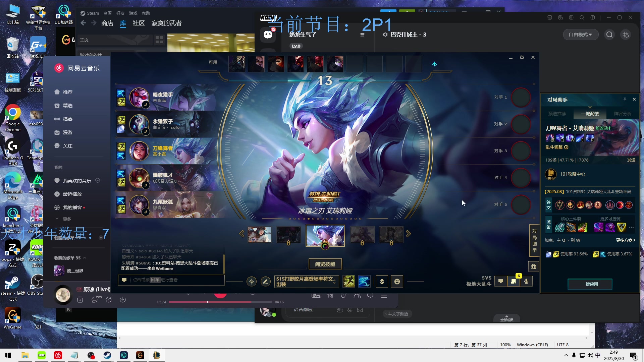Viewport: 644px width, 362px height.
Task: Download the current song in NetEase
Action: 123,300
